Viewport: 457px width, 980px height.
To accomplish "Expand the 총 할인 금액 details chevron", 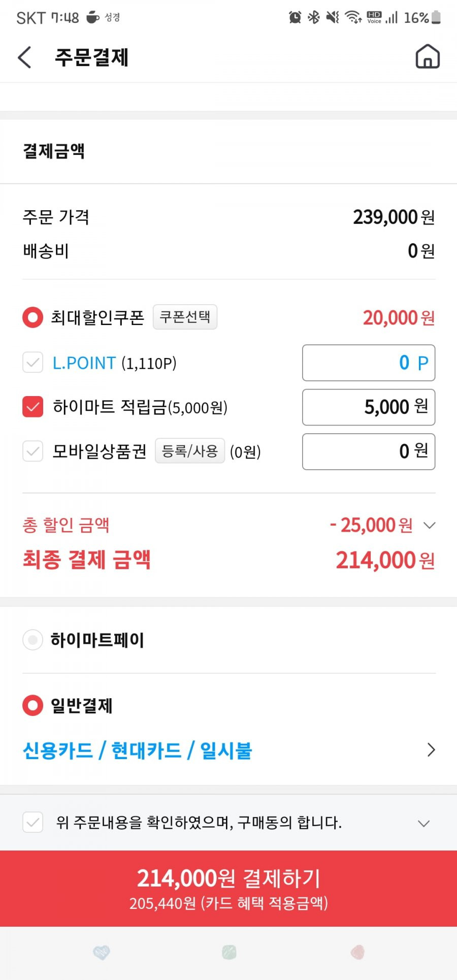I will pos(430,525).
